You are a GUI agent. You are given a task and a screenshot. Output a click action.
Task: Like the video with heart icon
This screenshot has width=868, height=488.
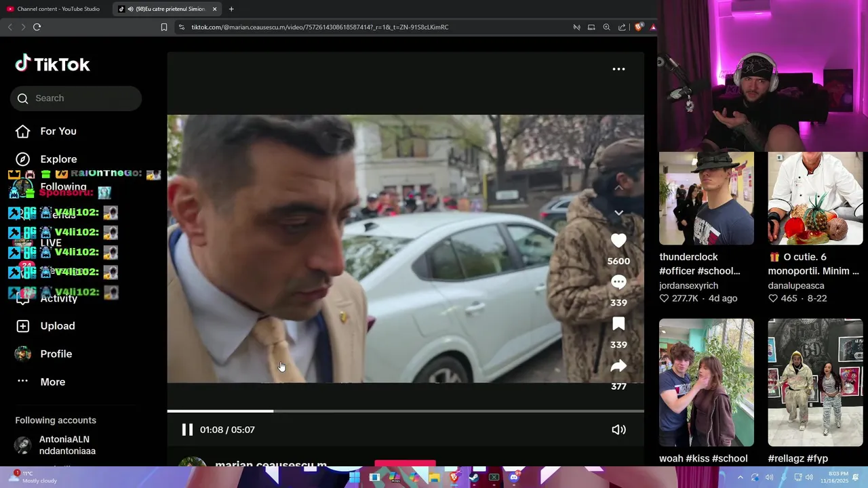(618, 241)
